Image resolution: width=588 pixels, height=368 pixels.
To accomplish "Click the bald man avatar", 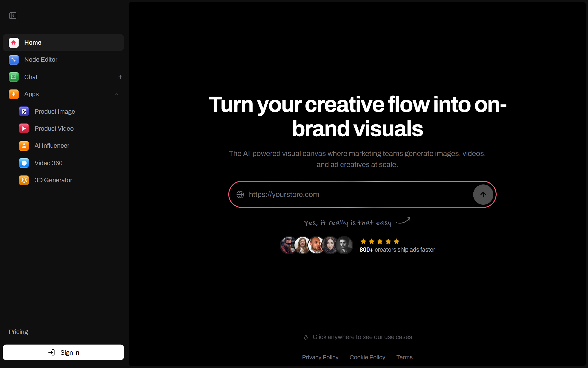I will point(316,245).
